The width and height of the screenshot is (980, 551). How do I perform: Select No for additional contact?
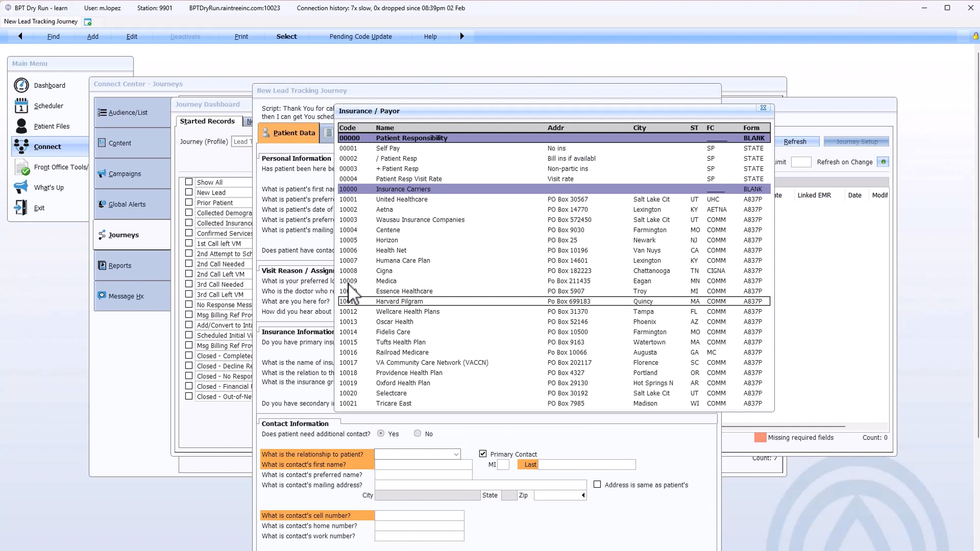(x=417, y=433)
